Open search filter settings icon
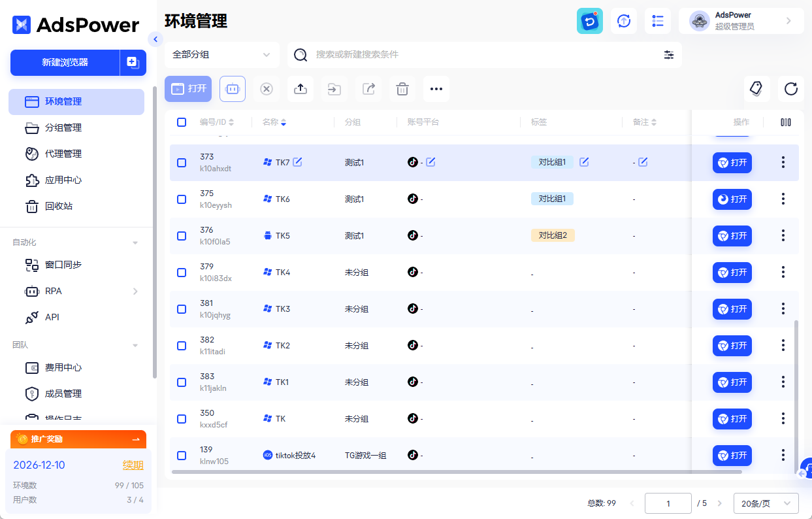The height and width of the screenshot is (519, 812). click(669, 55)
